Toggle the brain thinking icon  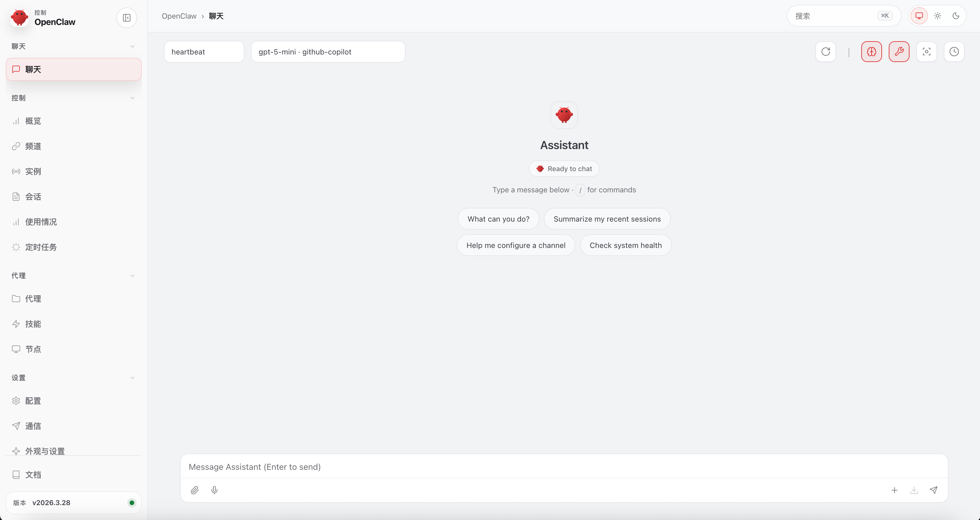point(871,52)
